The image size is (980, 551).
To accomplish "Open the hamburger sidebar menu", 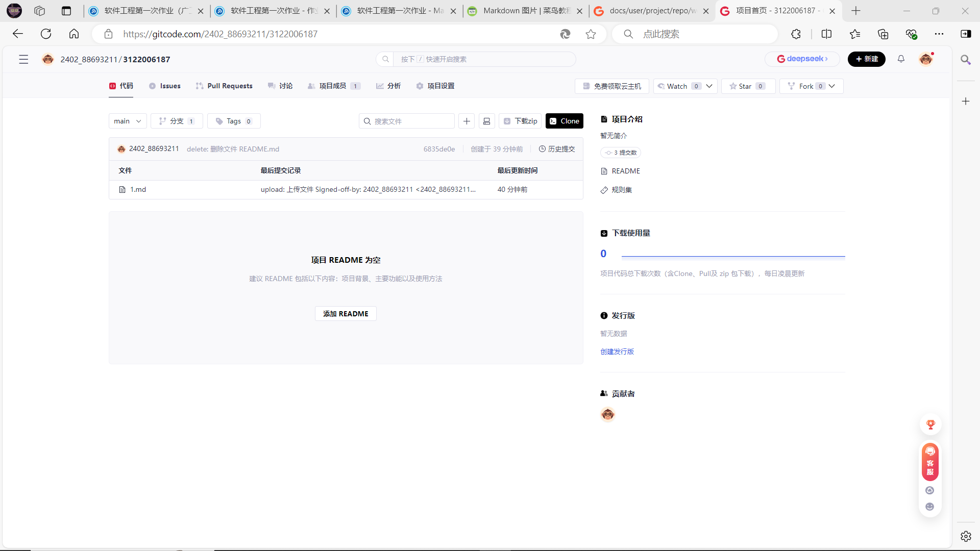I will point(23,59).
